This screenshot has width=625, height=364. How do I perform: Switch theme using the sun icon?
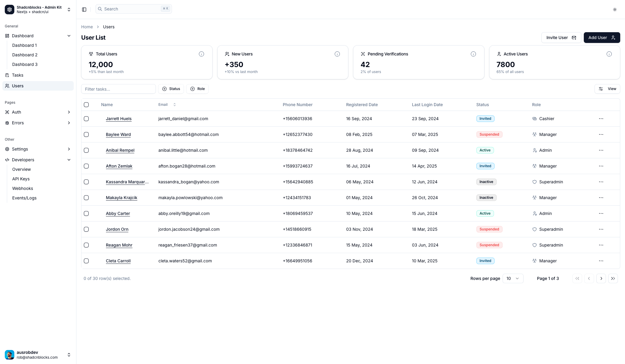615,9
